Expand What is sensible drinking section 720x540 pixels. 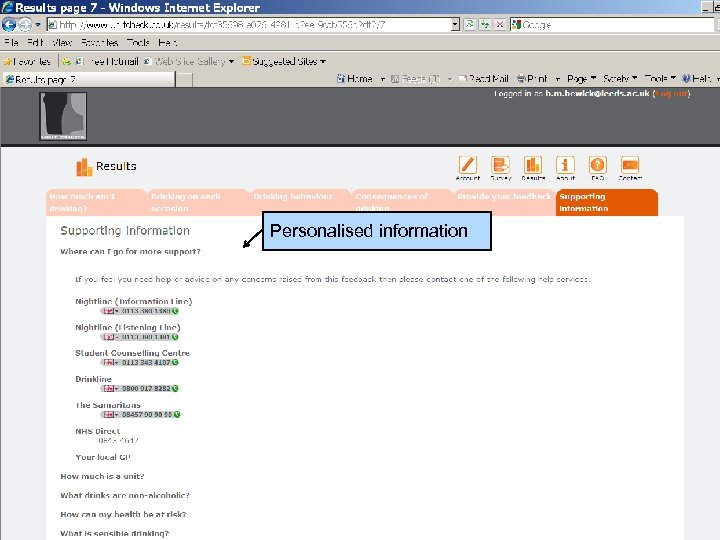point(115,534)
